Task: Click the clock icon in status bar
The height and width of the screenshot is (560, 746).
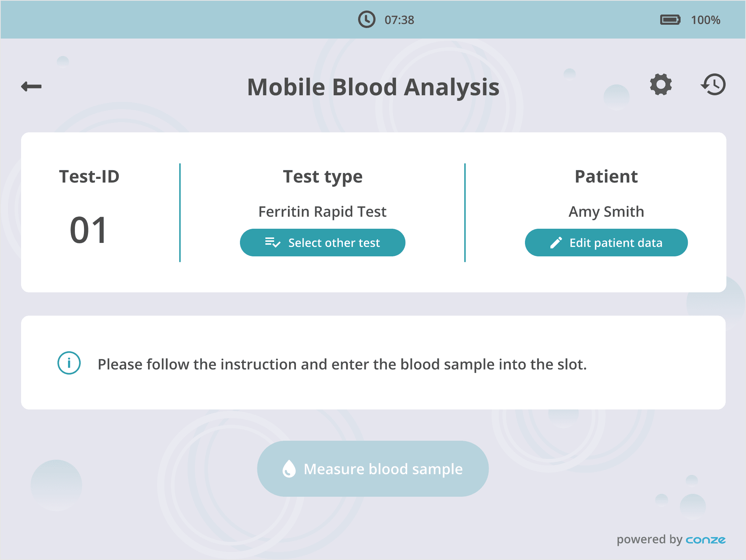Action: (366, 20)
